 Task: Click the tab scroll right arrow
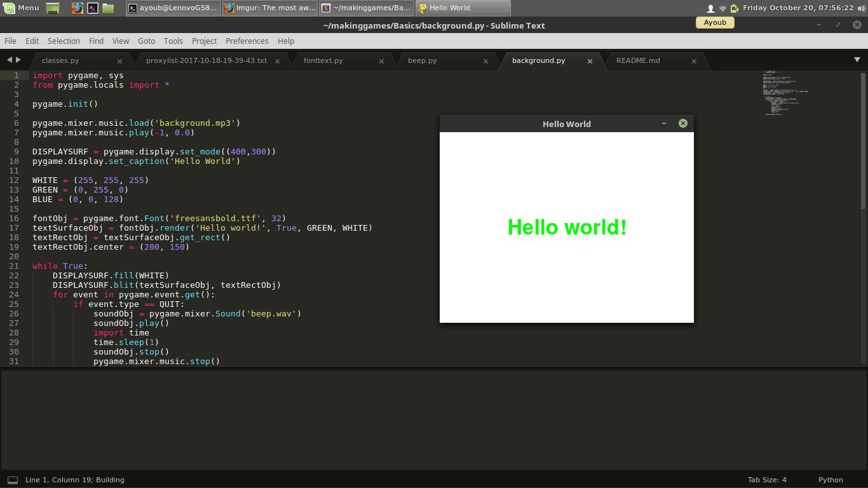(18, 60)
